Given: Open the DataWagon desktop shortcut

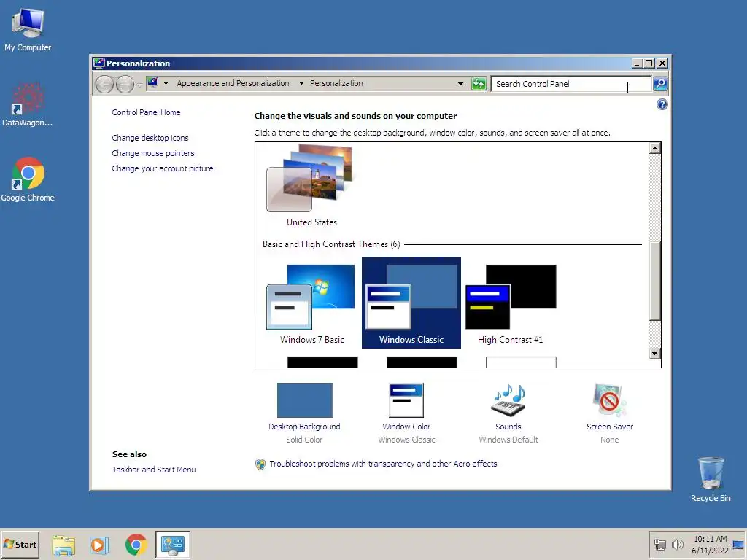Looking at the screenshot, I should tap(28, 105).
